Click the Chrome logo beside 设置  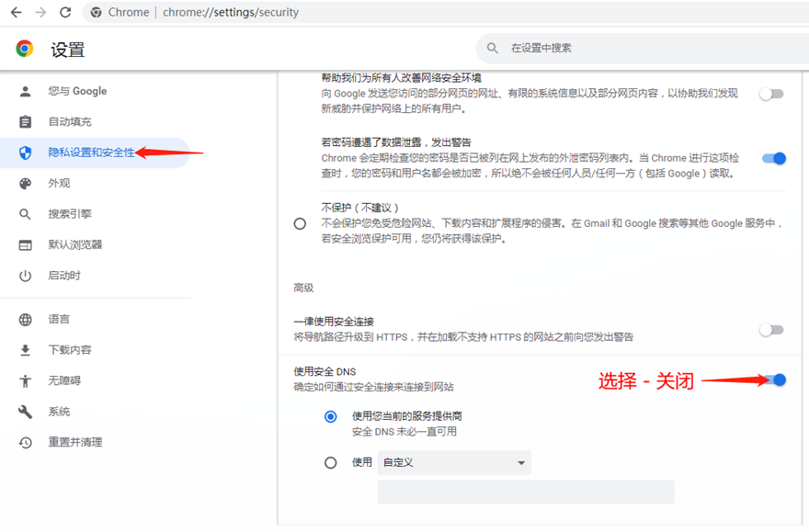(25, 49)
